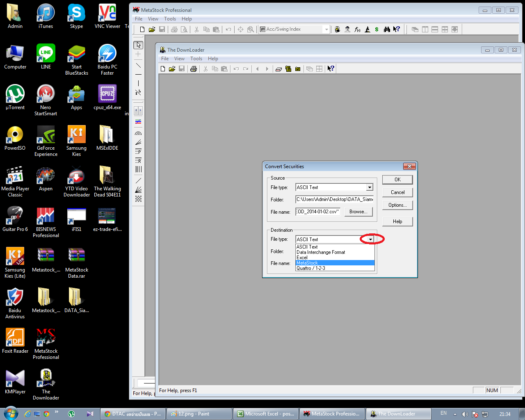The image size is (525, 420).
Task: Open the Help menu in The DownLoader
Action: click(213, 59)
